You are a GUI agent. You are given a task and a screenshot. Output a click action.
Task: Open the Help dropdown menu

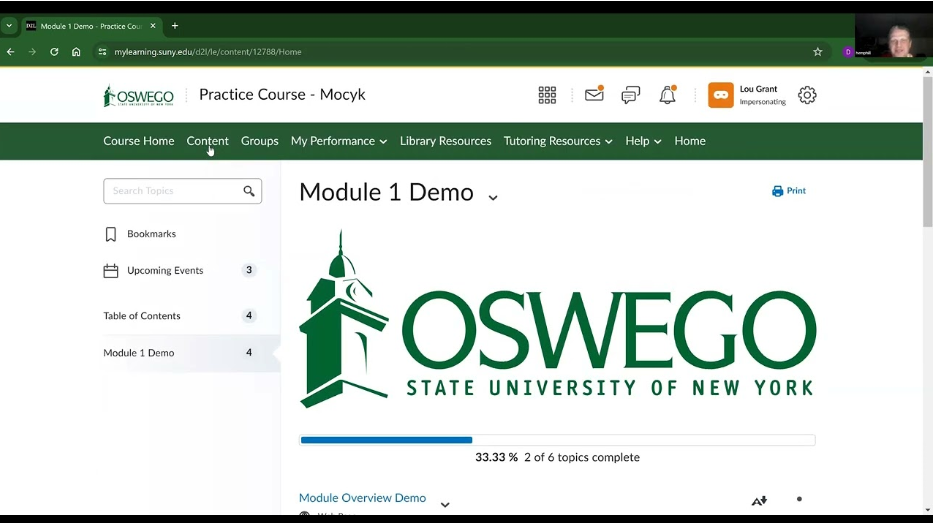pos(643,141)
